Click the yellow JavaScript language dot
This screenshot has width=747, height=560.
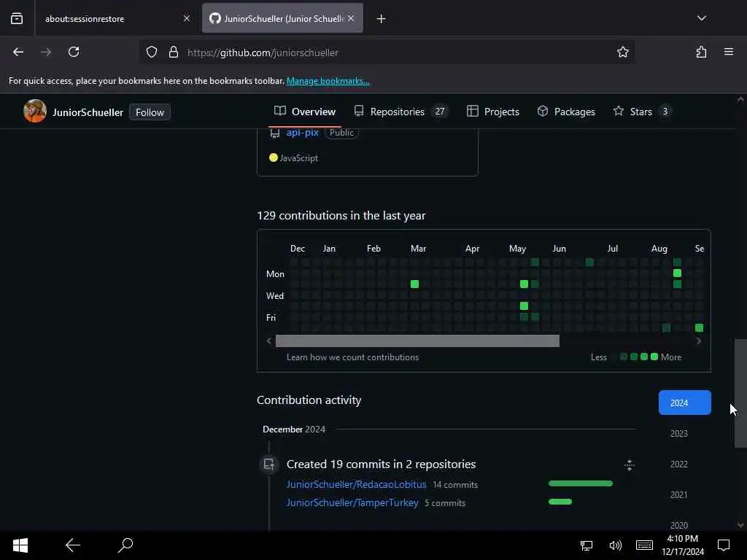click(273, 157)
